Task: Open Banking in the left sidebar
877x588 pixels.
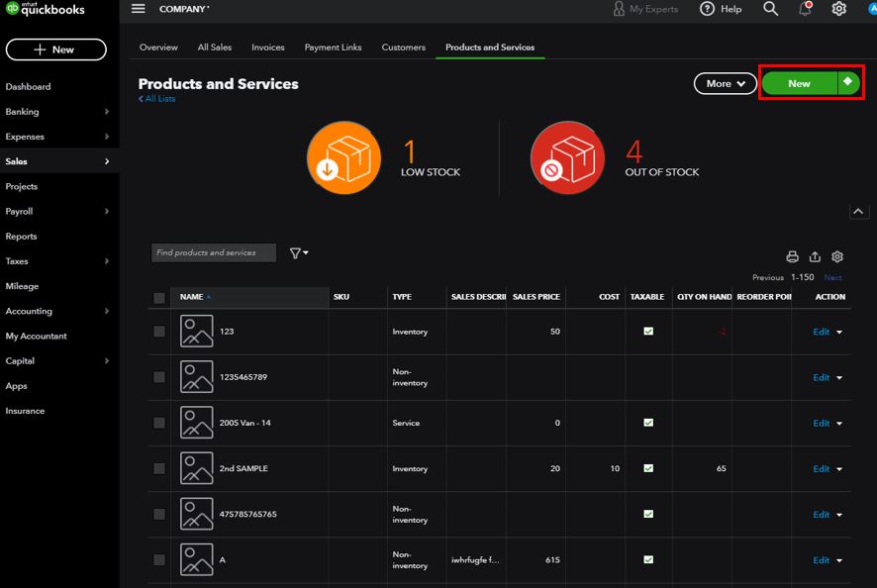Action: [x=23, y=112]
